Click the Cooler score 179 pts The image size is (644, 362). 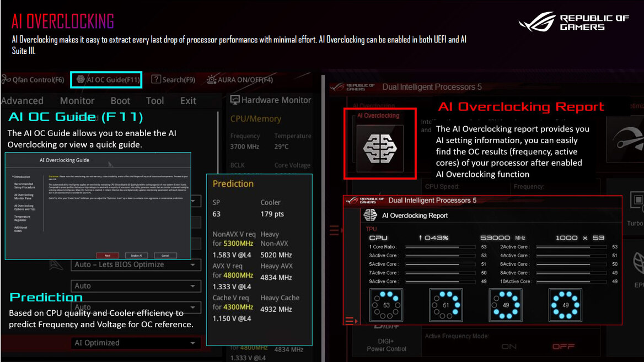pyautogui.click(x=272, y=214)
